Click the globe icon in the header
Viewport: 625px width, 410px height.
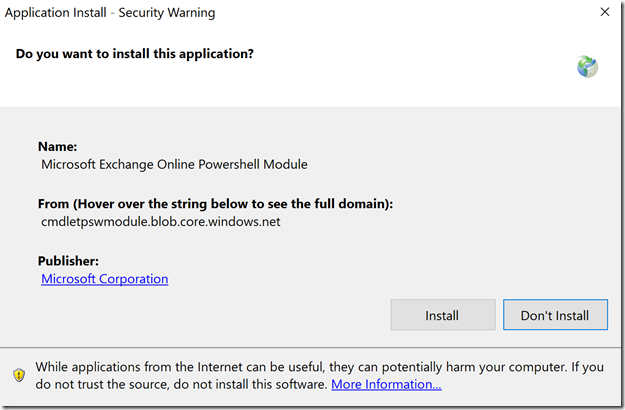coord(587,66)
